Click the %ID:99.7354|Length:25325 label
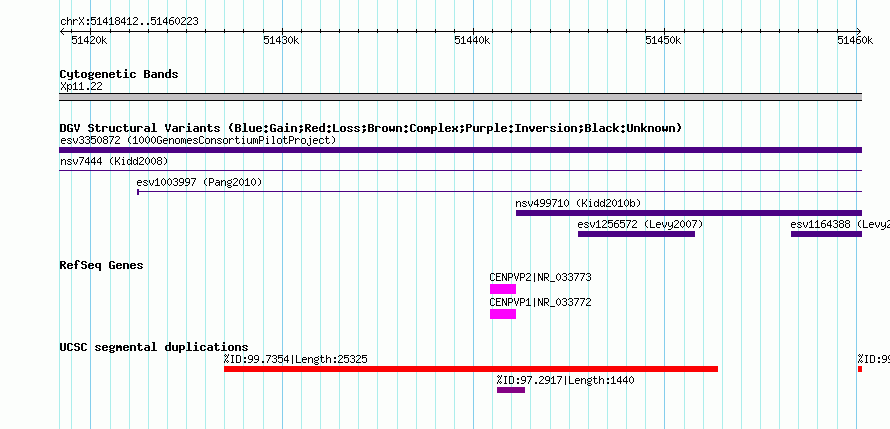 (x=296, y=359)
